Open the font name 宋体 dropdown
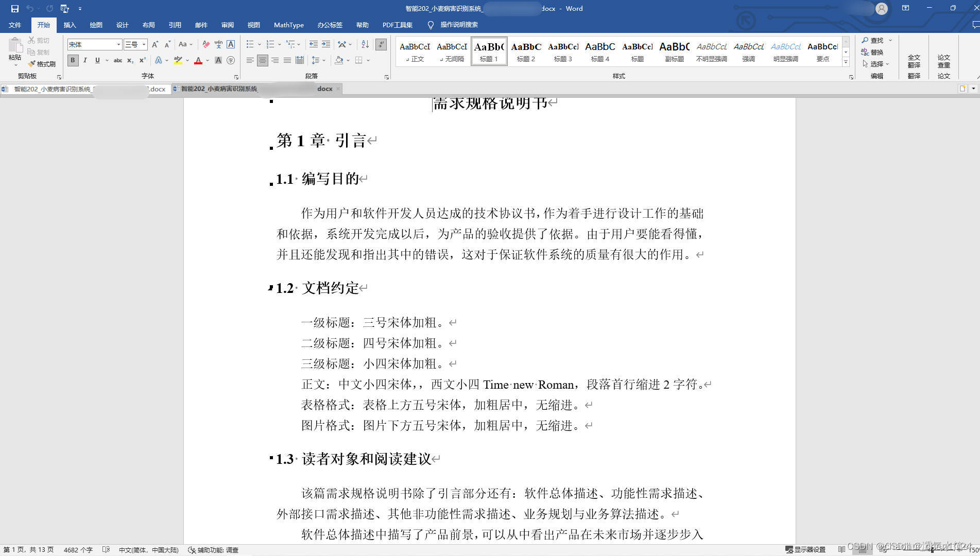This screenshot has width=980, height=556. pos(118,44)
